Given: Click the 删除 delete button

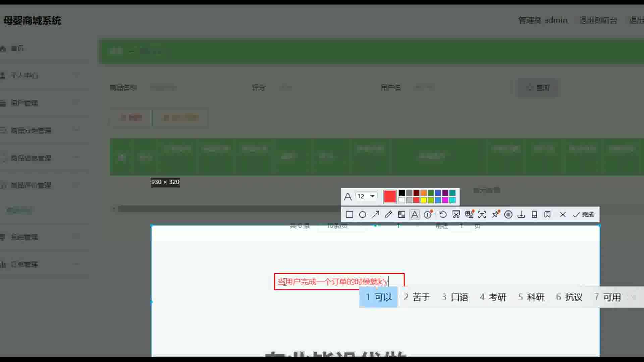Looking at the screenshot, I should coord(131,117).
